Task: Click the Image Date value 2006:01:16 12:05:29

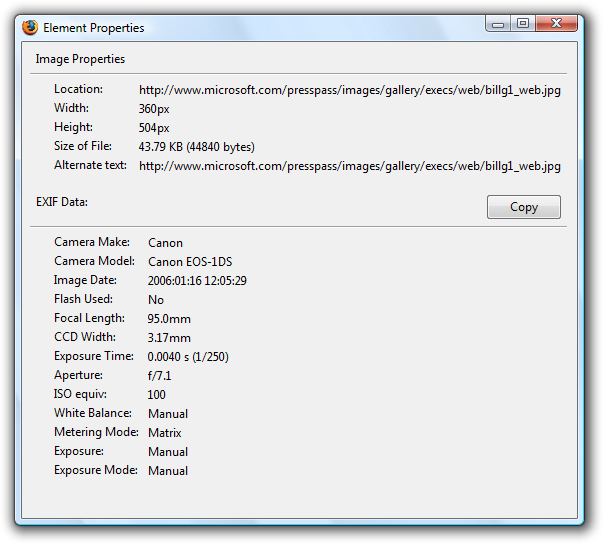Action: pos(197,280)
